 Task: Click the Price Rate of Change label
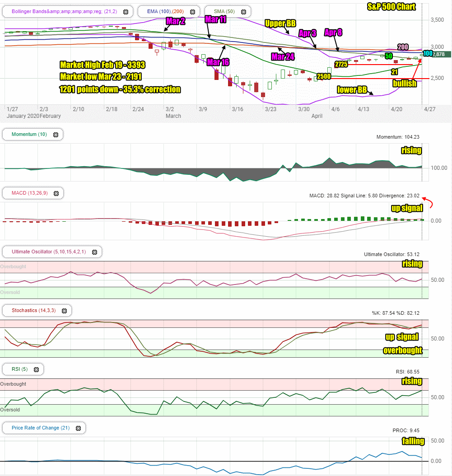pyautogui.click(x=41, y=428)
